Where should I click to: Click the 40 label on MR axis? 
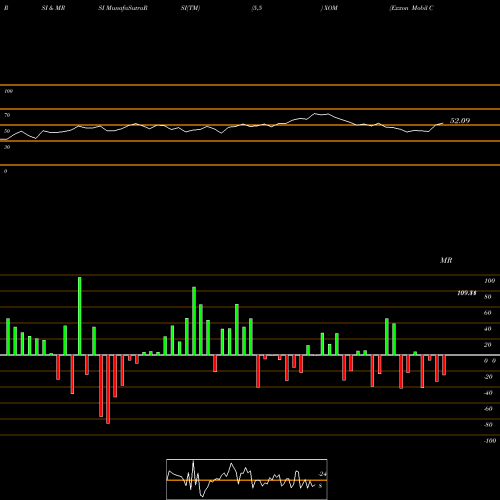coord(488,329)
